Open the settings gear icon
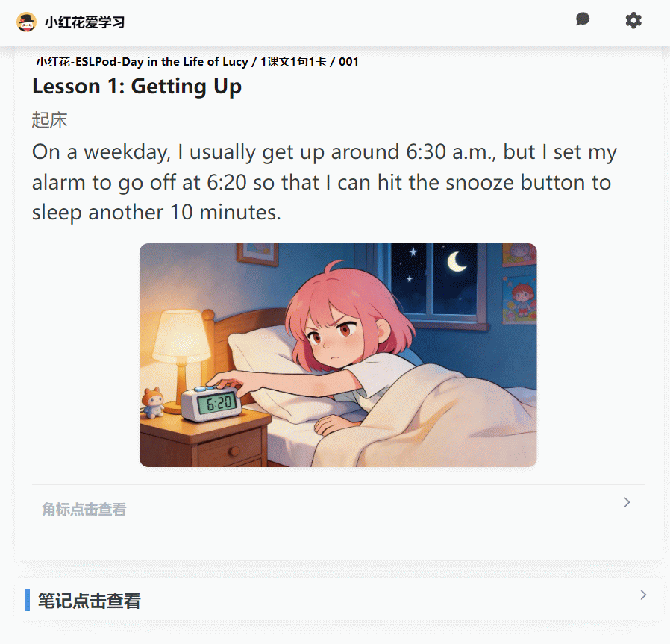 633,20
